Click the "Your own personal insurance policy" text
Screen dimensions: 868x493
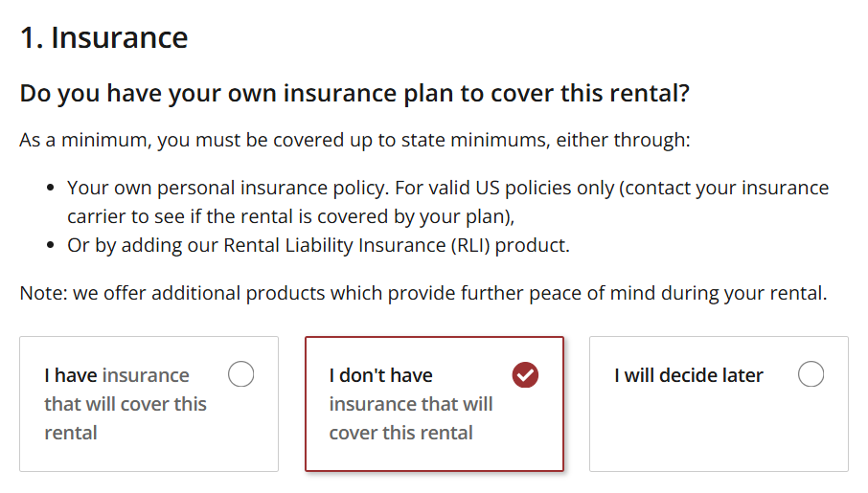227,189
